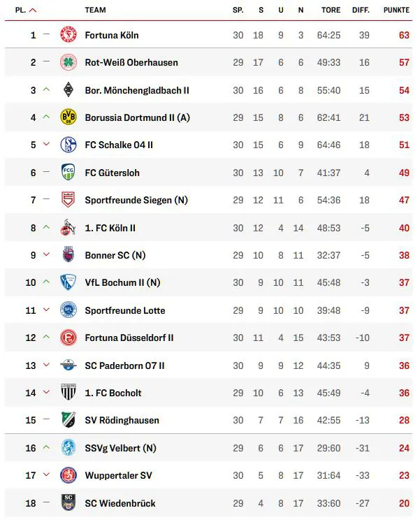Click the 1. FC Köln II crest

(x=68, y=228)
